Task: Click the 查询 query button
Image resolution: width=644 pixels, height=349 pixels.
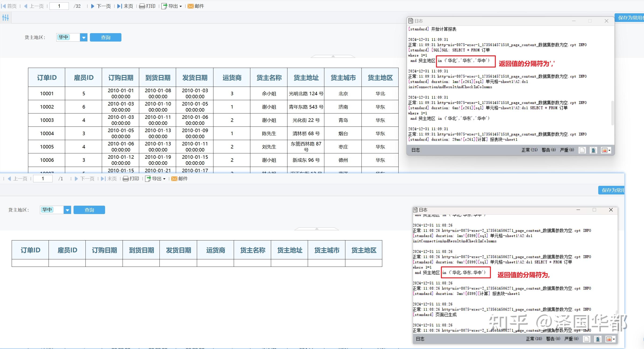Action: click(x=106, y=37)
